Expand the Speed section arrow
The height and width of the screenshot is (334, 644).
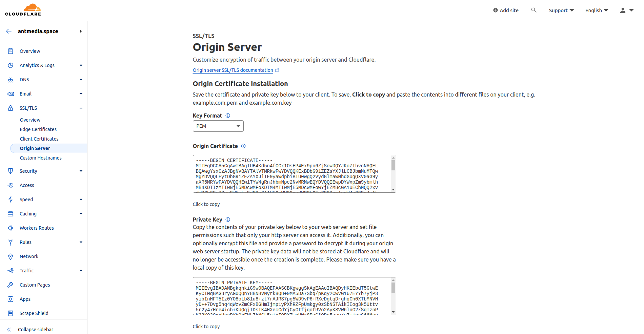tap(81, 200)
